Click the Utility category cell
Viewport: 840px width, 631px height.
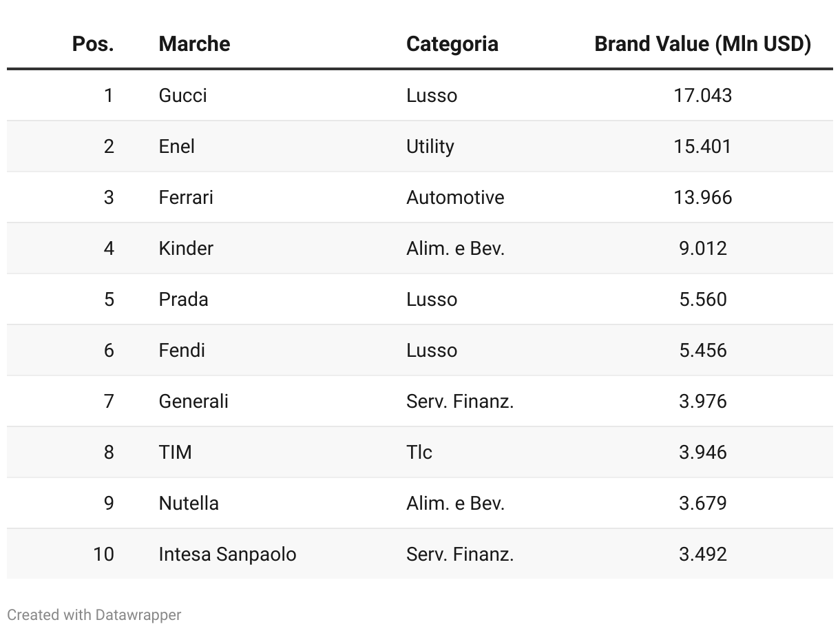coord(430,146)
